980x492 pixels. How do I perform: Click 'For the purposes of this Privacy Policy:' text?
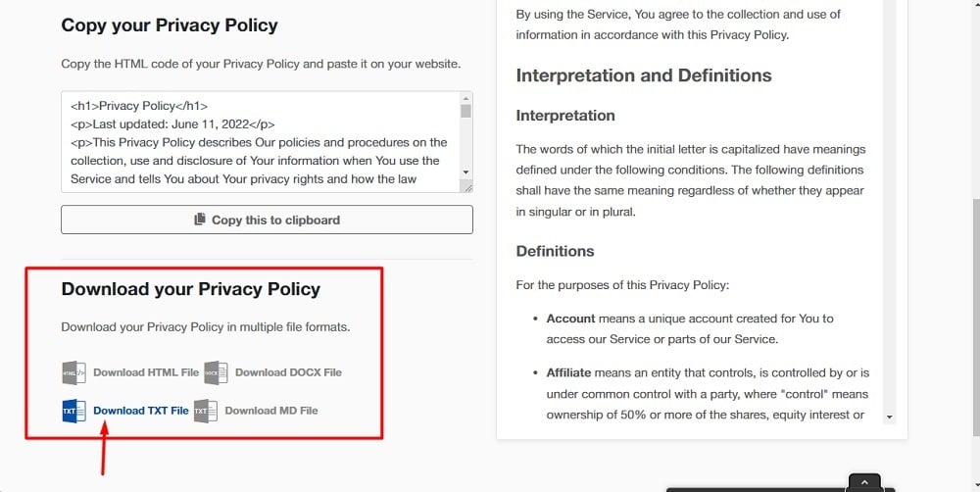622,286
